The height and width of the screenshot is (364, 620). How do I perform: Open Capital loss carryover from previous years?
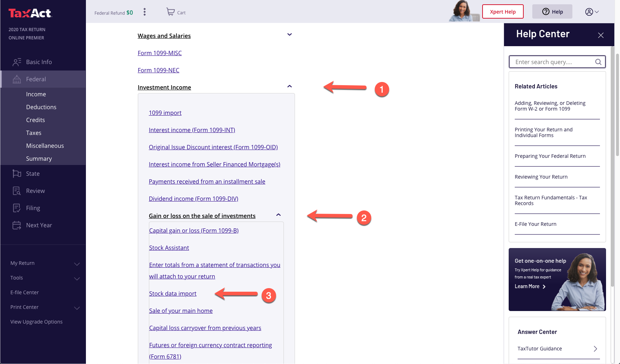click(x=205, y=328)
